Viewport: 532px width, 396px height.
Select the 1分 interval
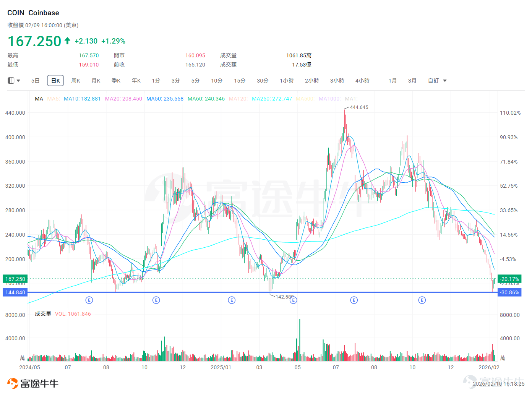[156, 81]
